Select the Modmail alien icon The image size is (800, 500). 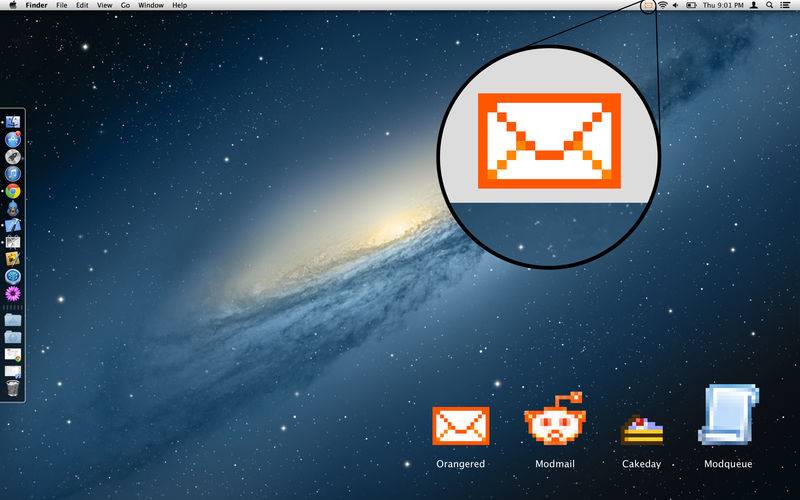pyautogui.click(x=555, y=418)
